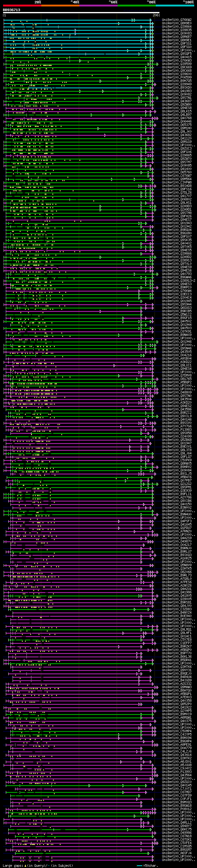Select label UniRef100_Q8H9E1
The width and height of the screenshot is (197, 868).
point(177,40)
